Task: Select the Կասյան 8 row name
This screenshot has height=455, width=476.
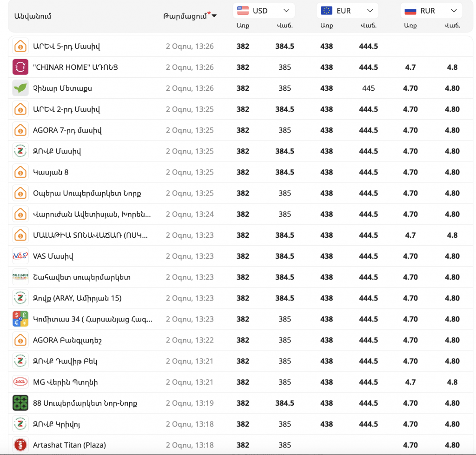Action: coord(51,172)
